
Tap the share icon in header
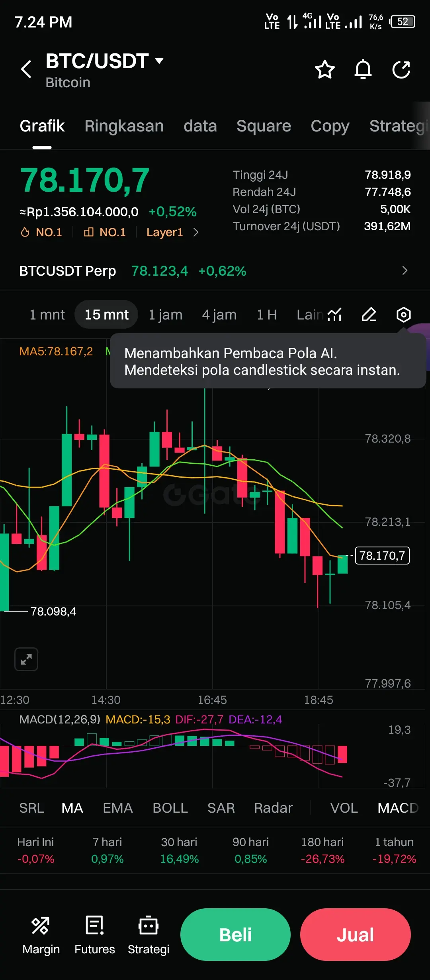[x=401, y=70]
